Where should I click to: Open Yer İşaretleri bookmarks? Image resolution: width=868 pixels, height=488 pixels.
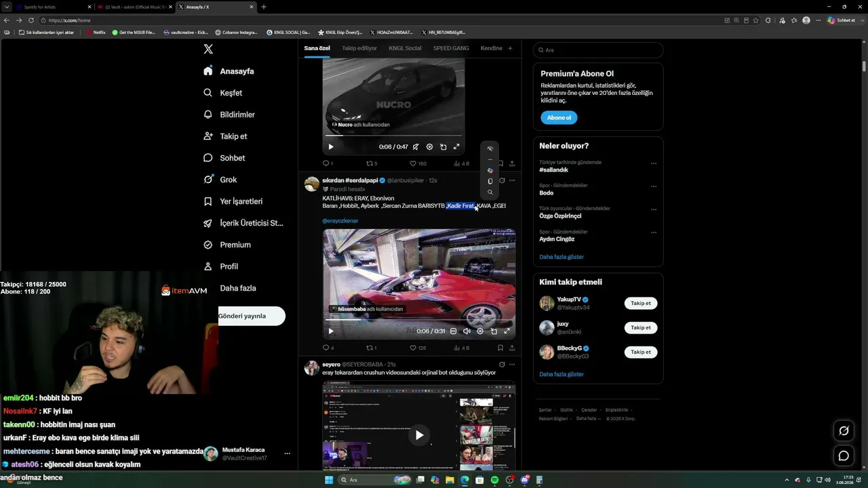233,201
